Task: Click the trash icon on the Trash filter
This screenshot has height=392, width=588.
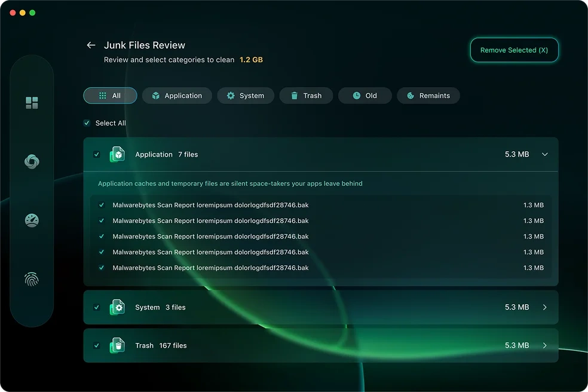Action: point(293,96)
